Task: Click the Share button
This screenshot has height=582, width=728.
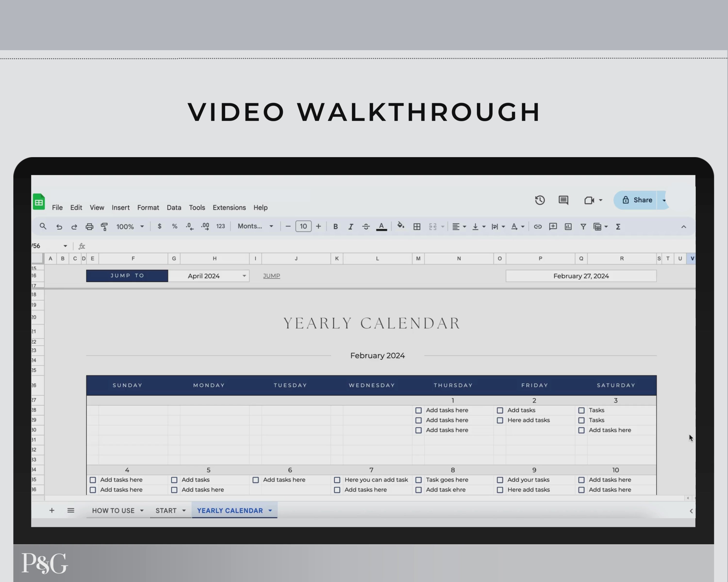Action: pyautogui.click(x=637, y=200)
